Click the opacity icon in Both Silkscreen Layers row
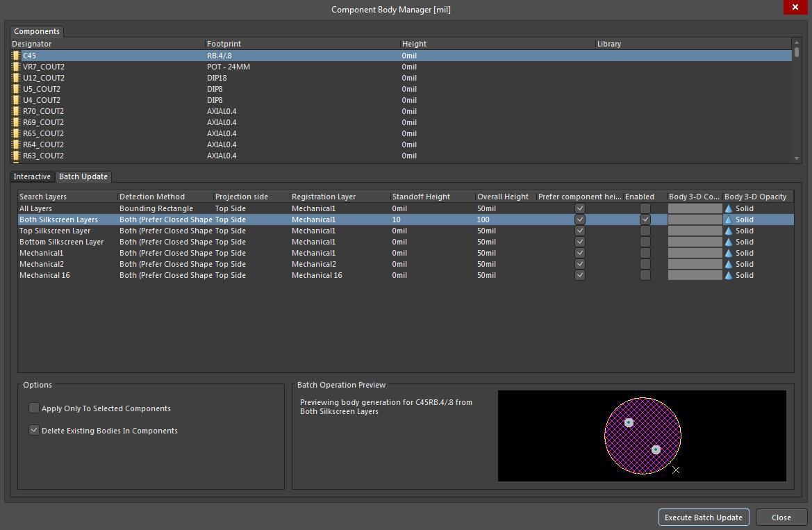The width and height of the screenshot is (812, 530). (x=729, y=220)
